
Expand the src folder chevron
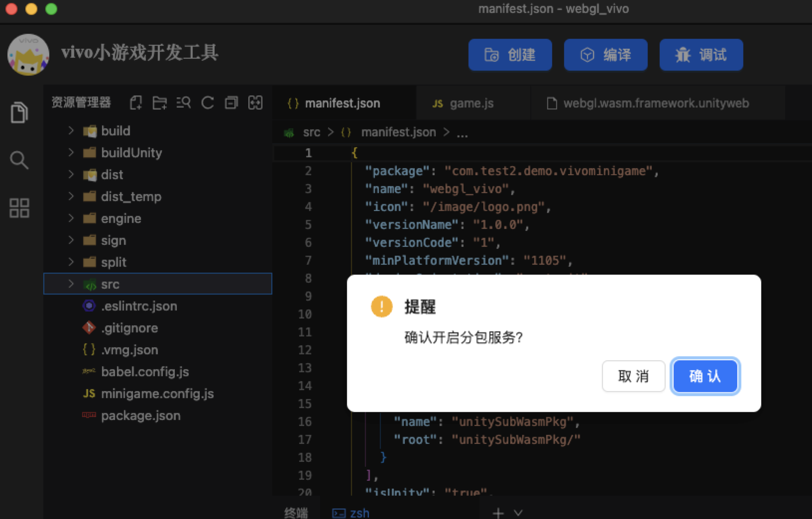(x=71, y=284)
